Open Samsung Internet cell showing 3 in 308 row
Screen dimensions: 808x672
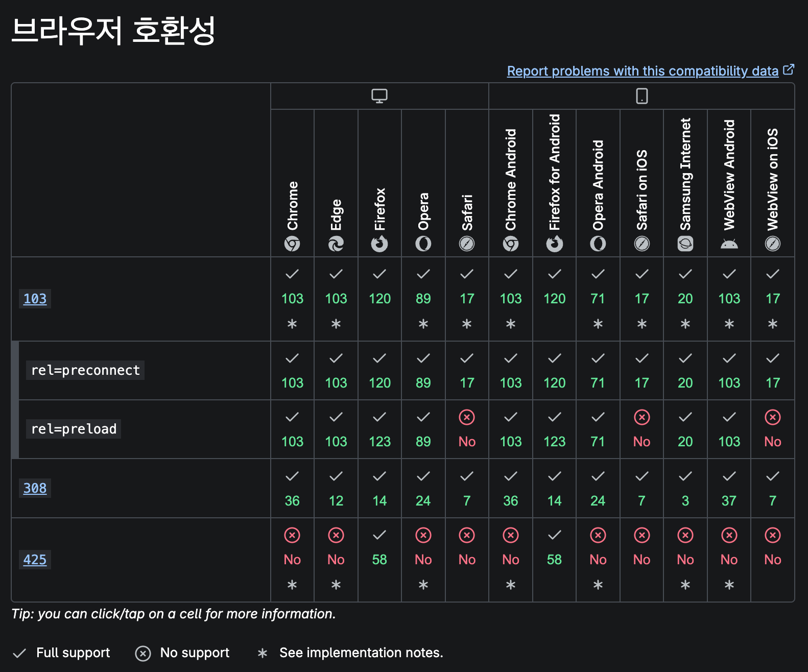tap(685, 489)
